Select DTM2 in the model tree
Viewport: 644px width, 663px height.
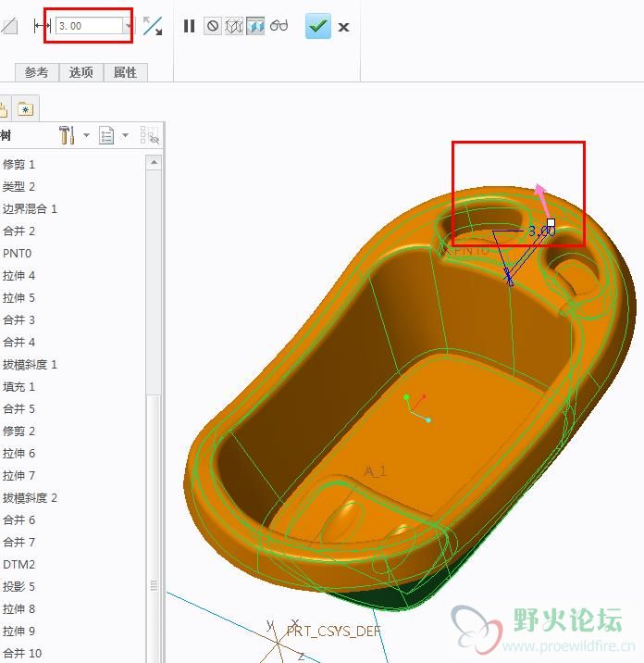tap(19, 565)
